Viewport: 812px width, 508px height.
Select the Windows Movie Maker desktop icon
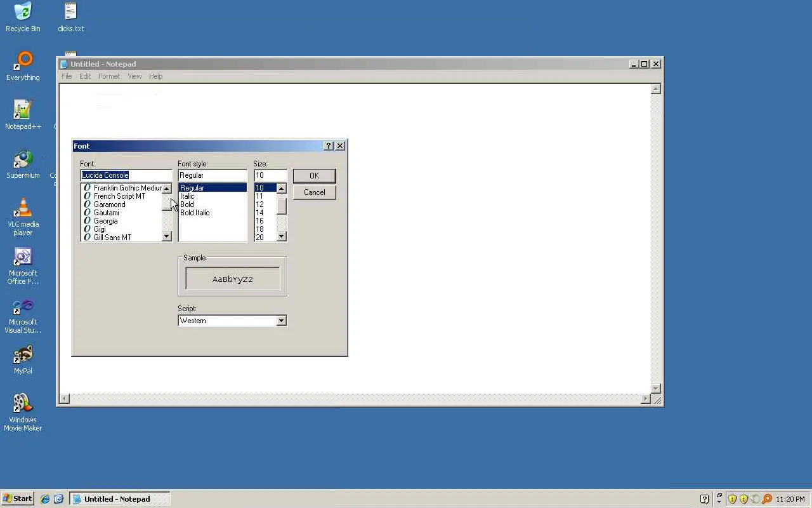23,412
